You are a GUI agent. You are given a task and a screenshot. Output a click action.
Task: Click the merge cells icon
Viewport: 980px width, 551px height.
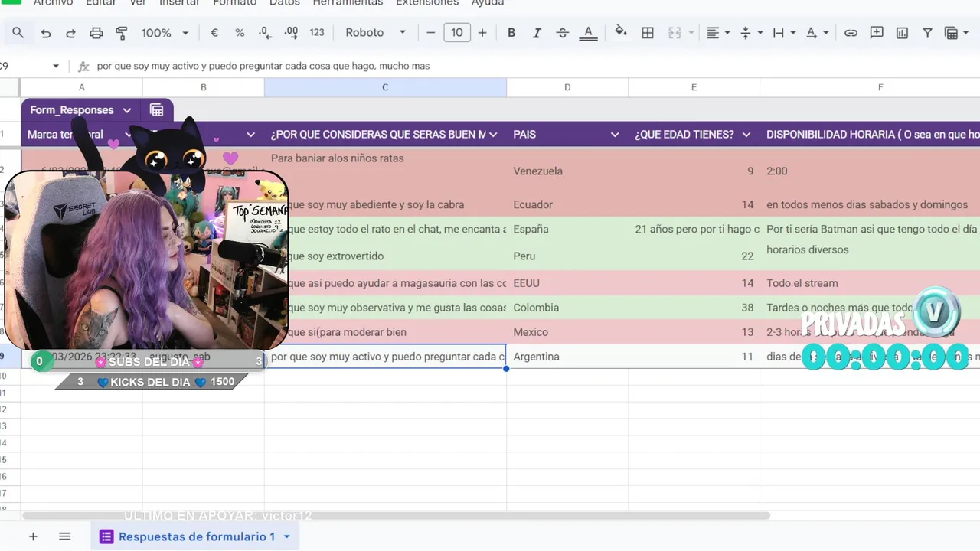(x=675, y=33)
